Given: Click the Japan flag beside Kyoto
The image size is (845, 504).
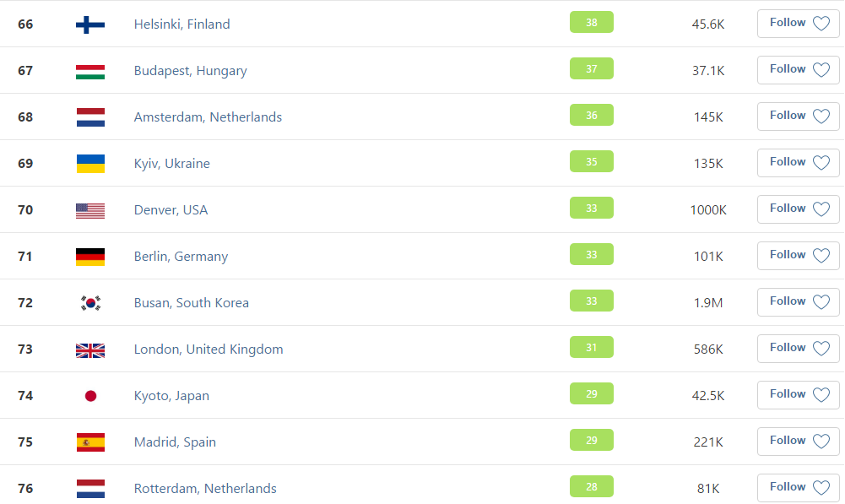Looking at the screenshot, I should click(90, 396).
